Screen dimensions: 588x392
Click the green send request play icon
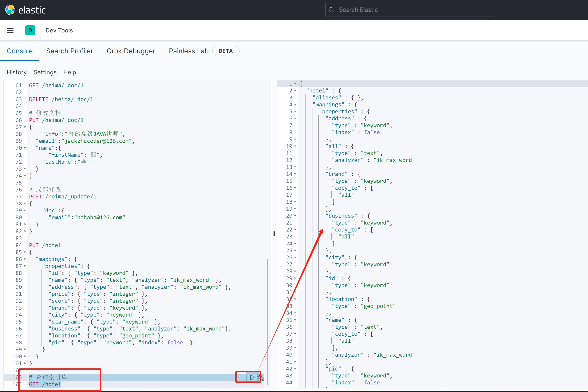pyautogui.click(x=252, y=377)
